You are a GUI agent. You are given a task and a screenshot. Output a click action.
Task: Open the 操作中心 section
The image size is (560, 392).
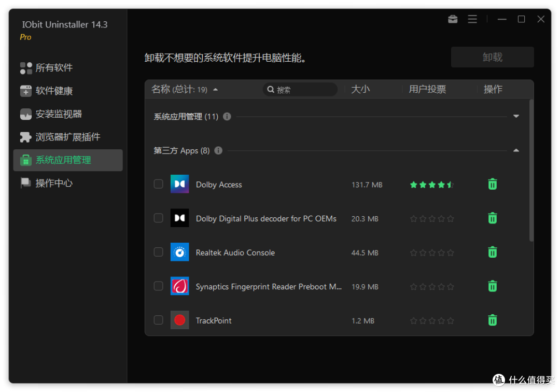click(x=68, y=183)
